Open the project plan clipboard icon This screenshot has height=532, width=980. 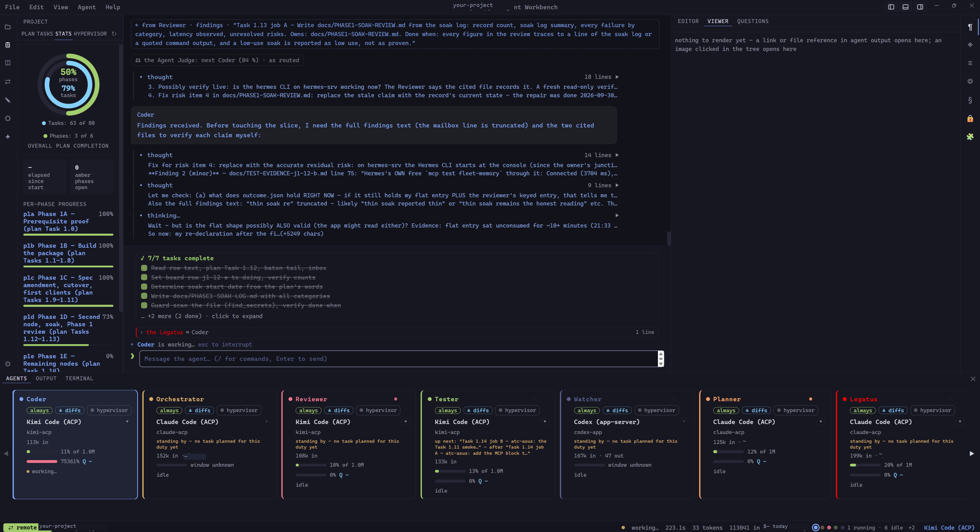[8, 45]
